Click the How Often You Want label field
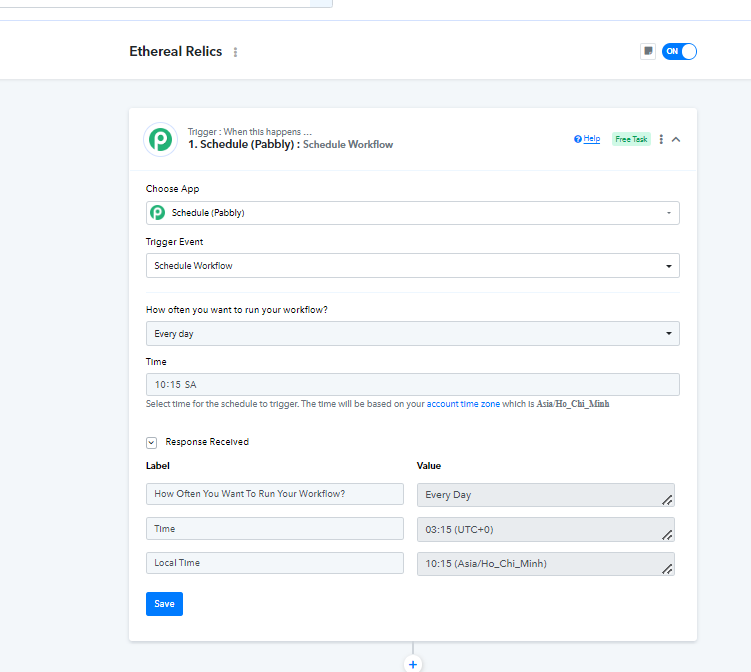 click(274, 494)
